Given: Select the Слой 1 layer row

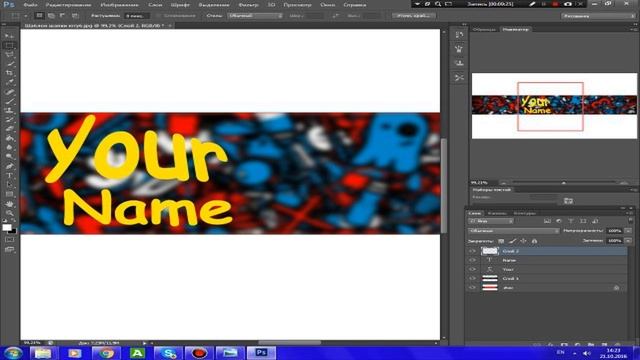Looking at the screenshot, I should [x=547, y=278].
